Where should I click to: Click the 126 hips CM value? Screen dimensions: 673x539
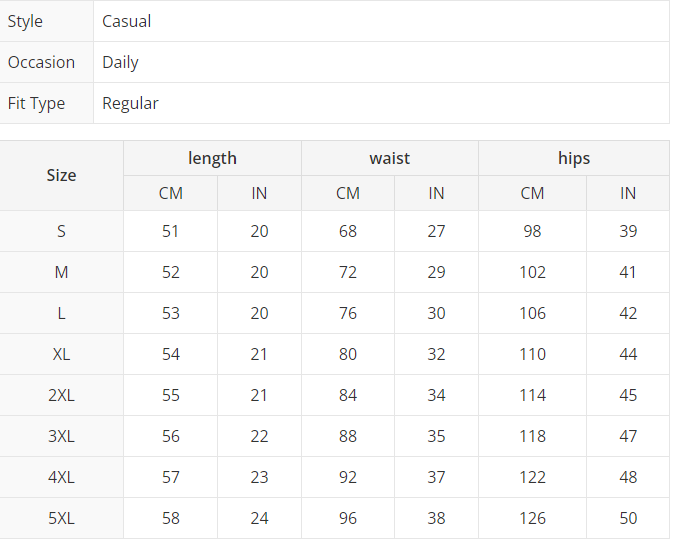coord(532,518)
